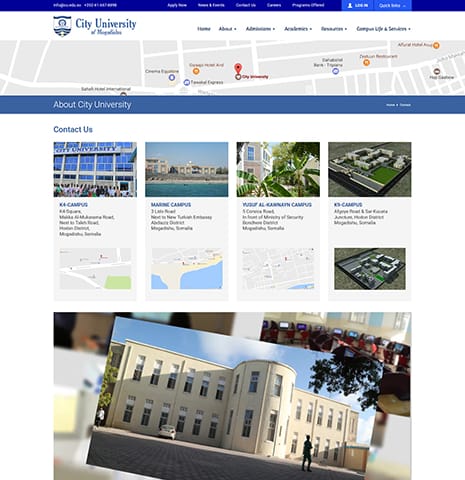465x480 pixels.
Task: Click the orange hotel marker beside Cinema Equatore
Action: [x=196, y=71]
